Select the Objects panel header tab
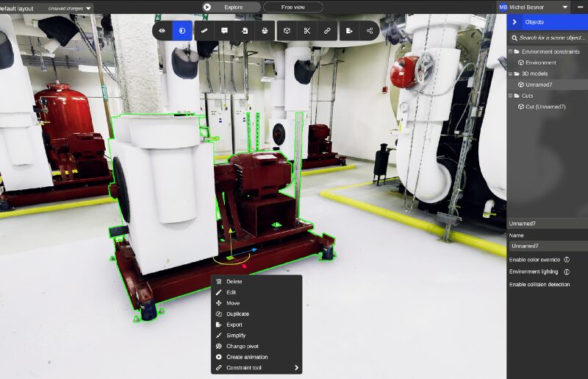 point(548,22)
